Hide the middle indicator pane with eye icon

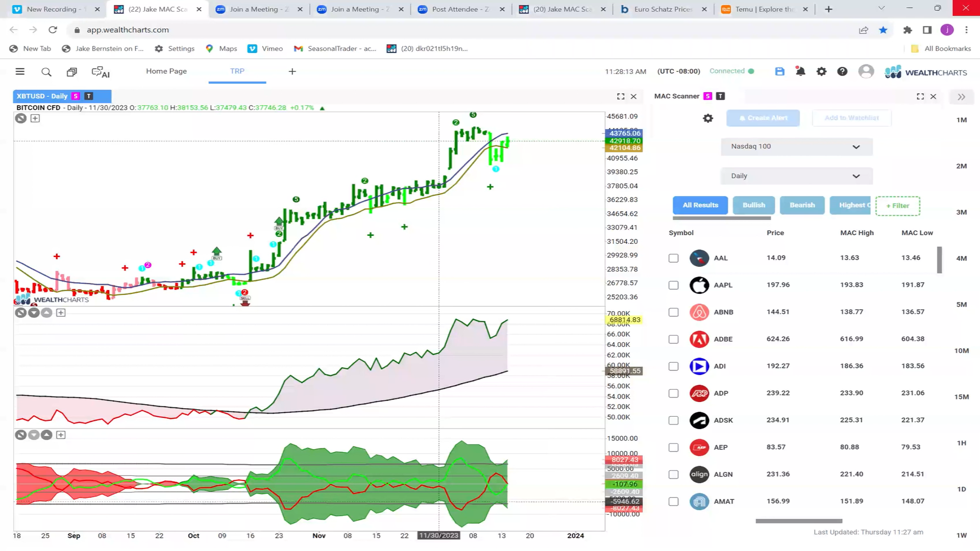coord(20,313)
